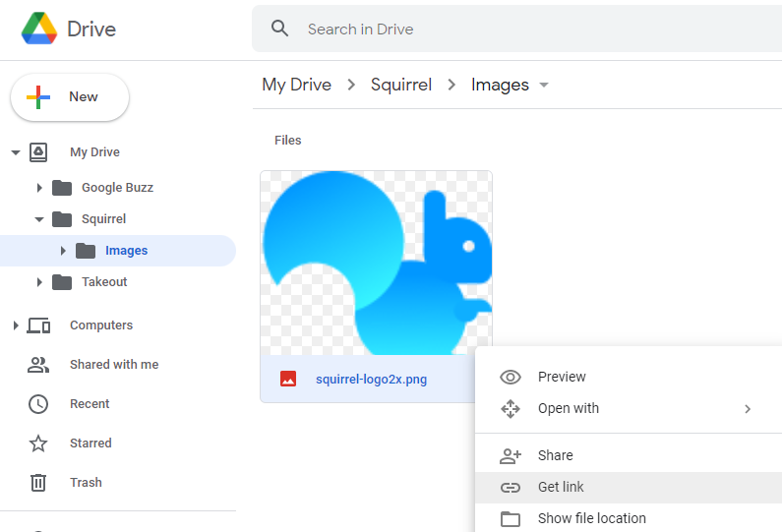
Task: Click the Shared with me people icon
Action: (38, 365)
